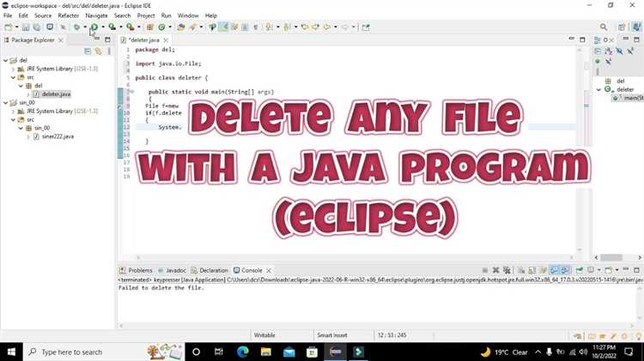Image resolution: width=644 pixels, height=361 pixels.
Task: Toggle Show Whitespace Characters pilcrow icon
Action: [256, 27]
